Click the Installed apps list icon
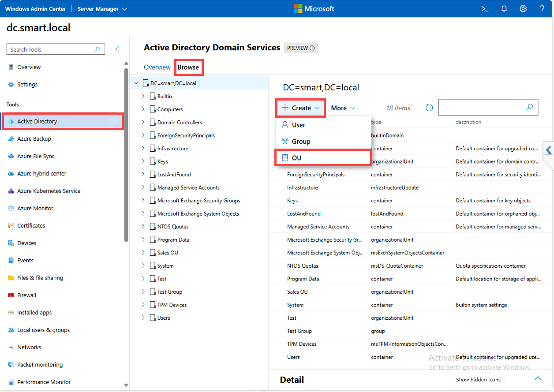This screenshot has height=392, width=554. coord(11,313)
